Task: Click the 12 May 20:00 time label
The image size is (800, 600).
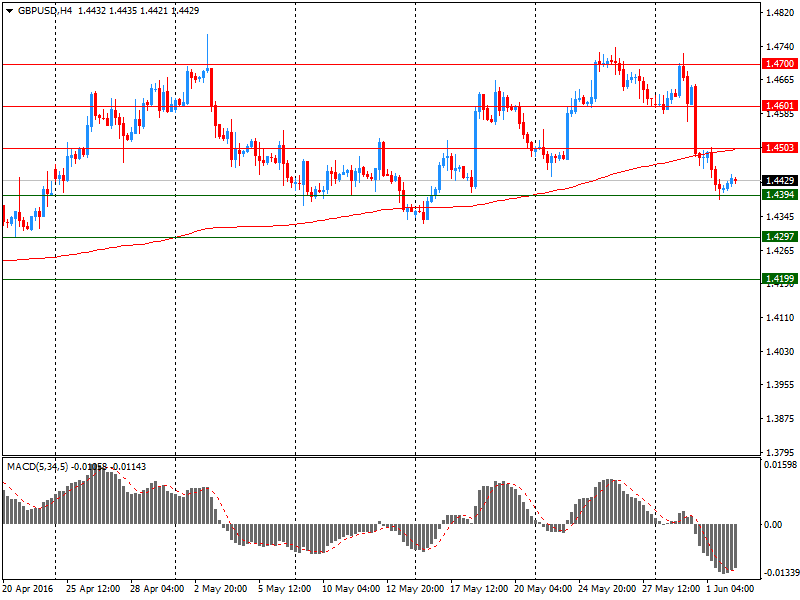Action: 415,589
